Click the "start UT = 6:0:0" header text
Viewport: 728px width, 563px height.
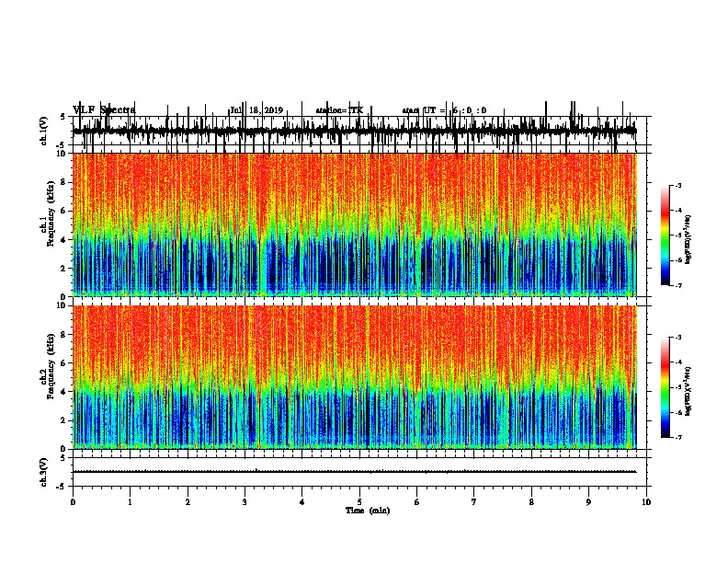[x=444, y=110]
